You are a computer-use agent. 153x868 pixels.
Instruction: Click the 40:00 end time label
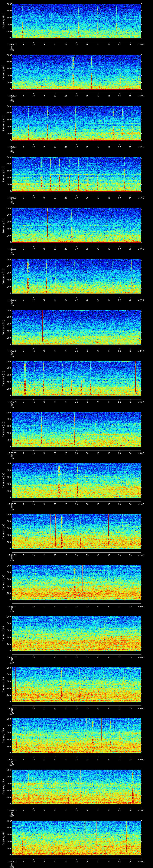click(x=141, y=453)
